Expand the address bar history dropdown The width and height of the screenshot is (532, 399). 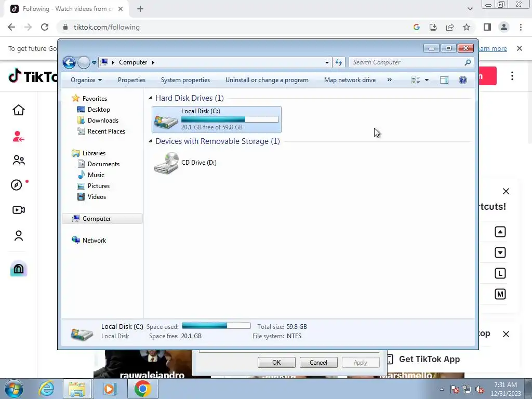pyautogui.click(x=327, y=62)
